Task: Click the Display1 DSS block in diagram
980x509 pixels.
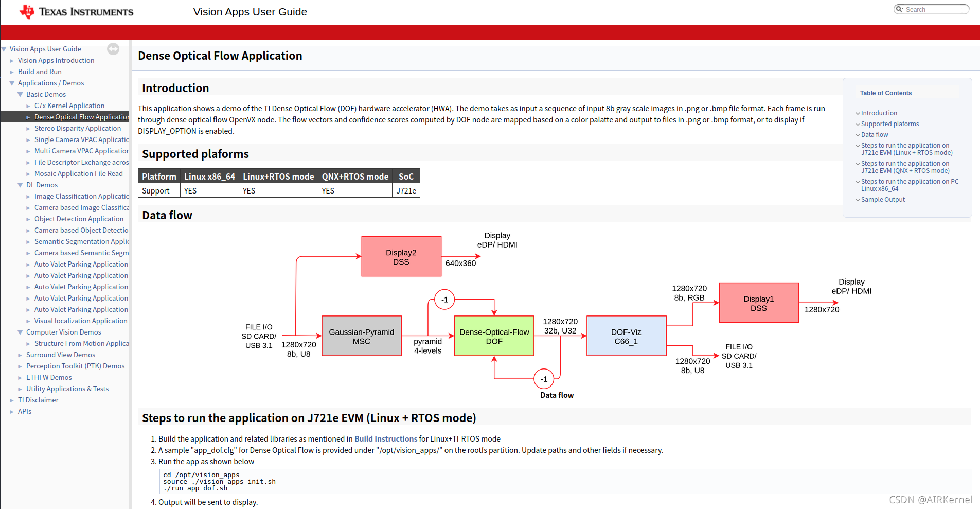Action: (x=759, y=303)
